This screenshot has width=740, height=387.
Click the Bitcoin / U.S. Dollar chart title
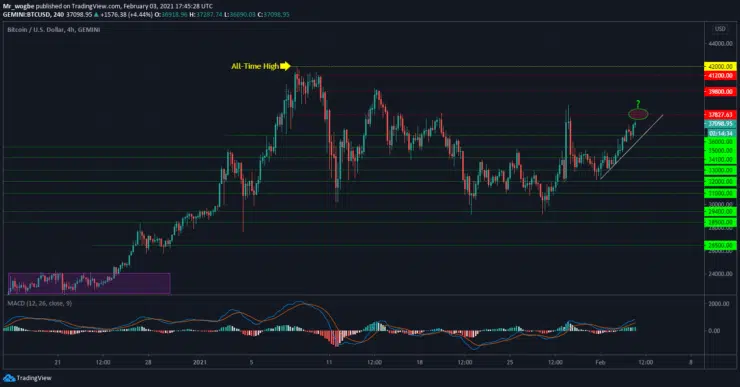[x=54, y=30]
